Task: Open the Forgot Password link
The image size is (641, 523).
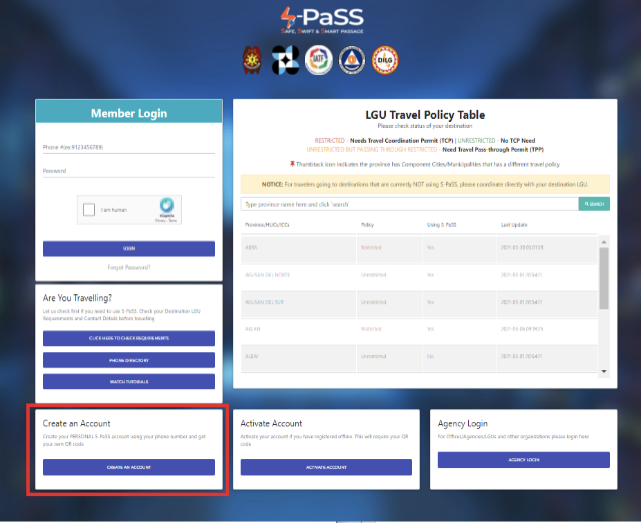Action: [x=129, y=267]
